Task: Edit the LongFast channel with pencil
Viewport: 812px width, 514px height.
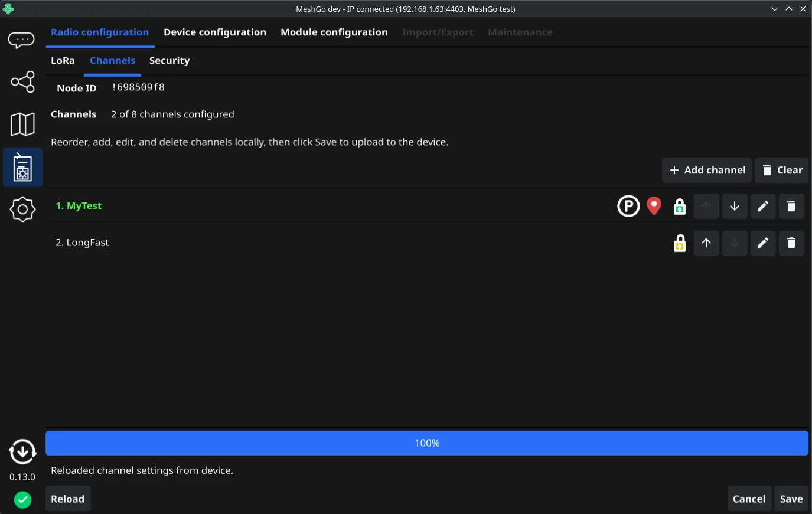Action: 763,243
